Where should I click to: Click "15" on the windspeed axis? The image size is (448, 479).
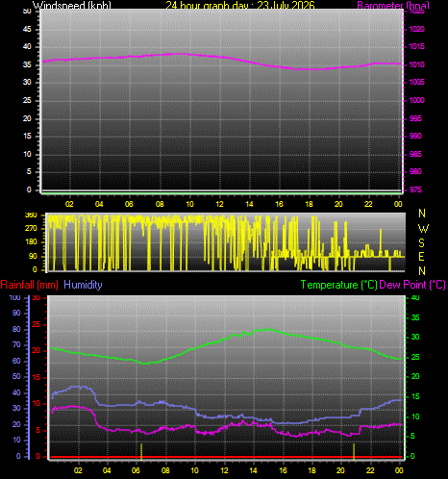coord(27,136)
